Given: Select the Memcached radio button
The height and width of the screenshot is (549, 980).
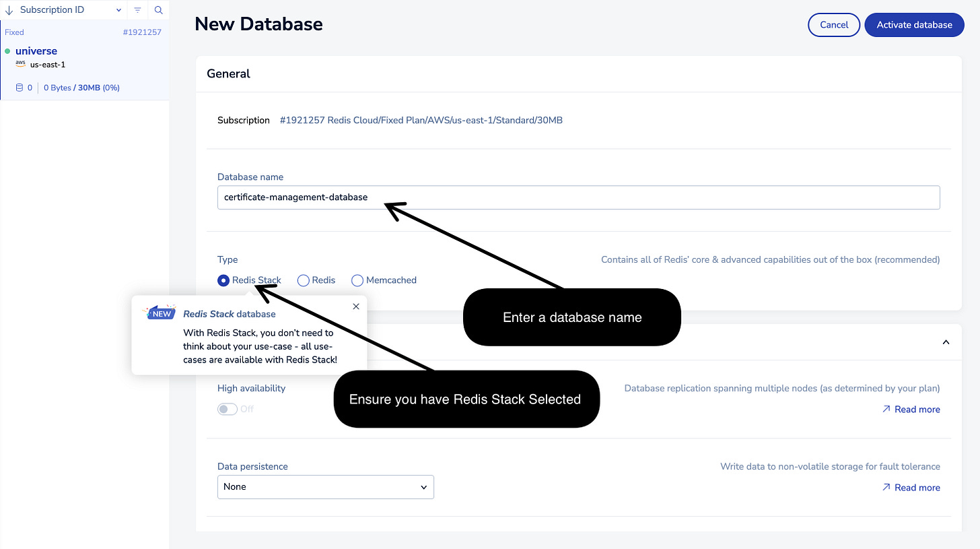Looking at the screenshot, I should coord(357,280).
